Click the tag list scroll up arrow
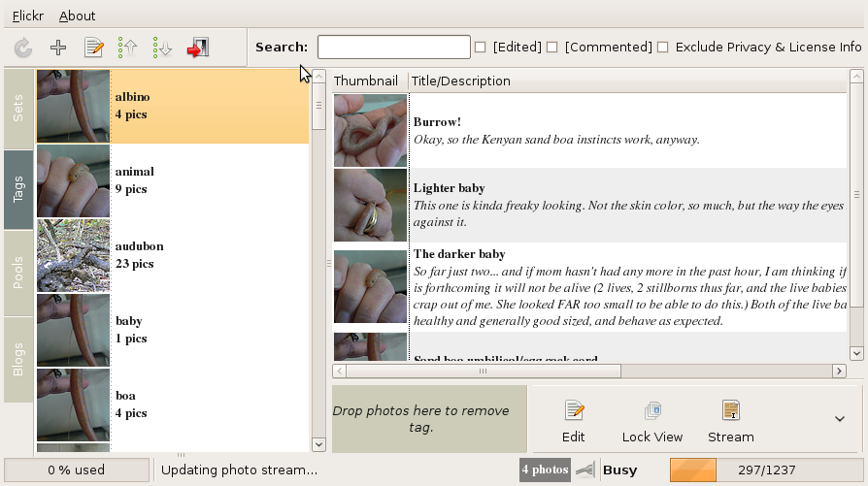The image size is (868, 486). coord(318,77)
